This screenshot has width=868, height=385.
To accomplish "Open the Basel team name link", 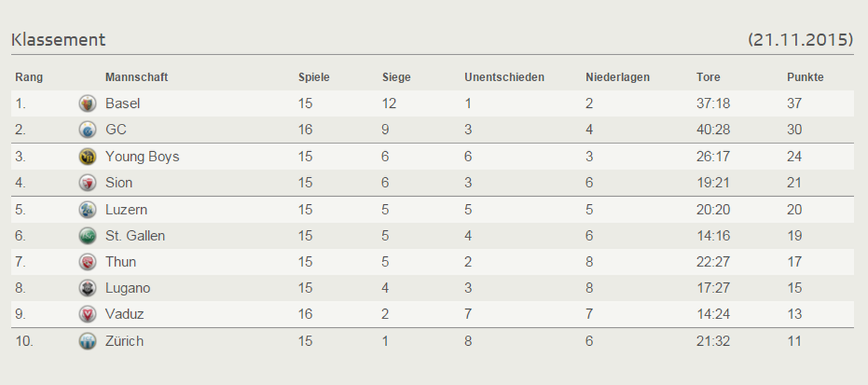I will coord(122,103).
